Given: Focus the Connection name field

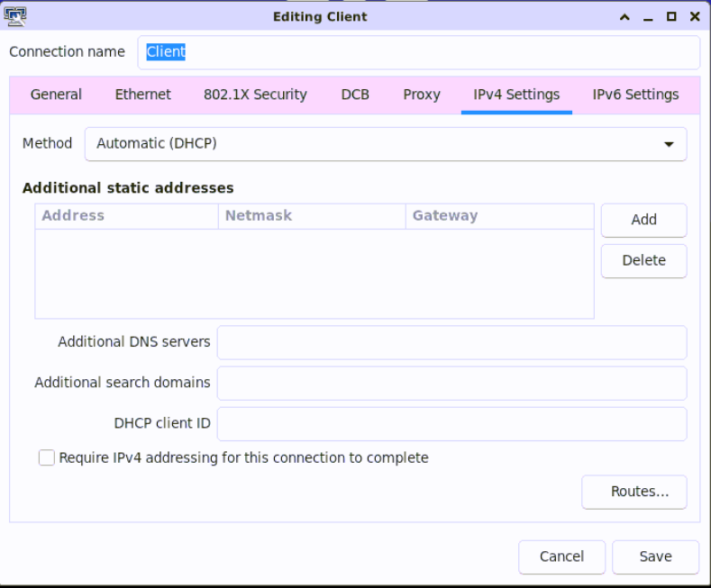Looking at the screenshot, I should 418,52.
